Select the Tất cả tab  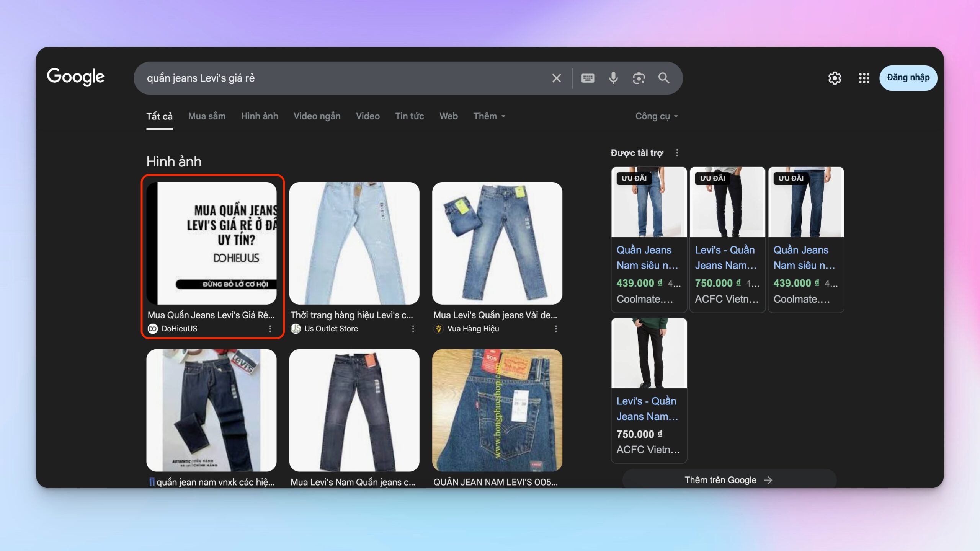click(x=159, y=116)
